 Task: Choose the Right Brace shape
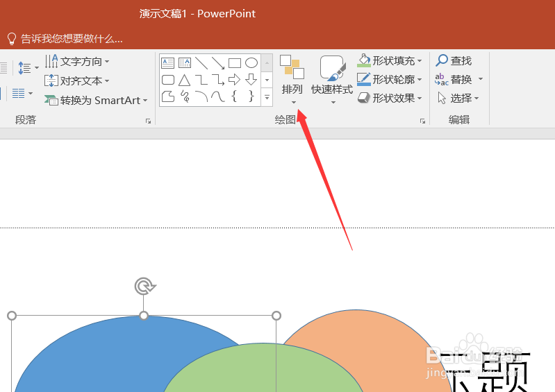(x=251, y=96)
